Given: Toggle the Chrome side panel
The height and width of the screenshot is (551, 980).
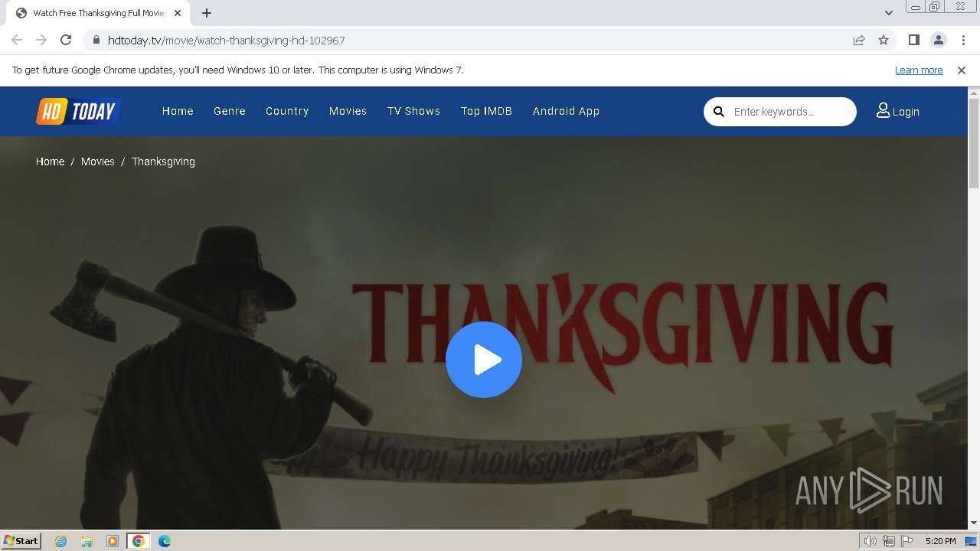Looking at the screenshot, I should click(x=913, y=40).
